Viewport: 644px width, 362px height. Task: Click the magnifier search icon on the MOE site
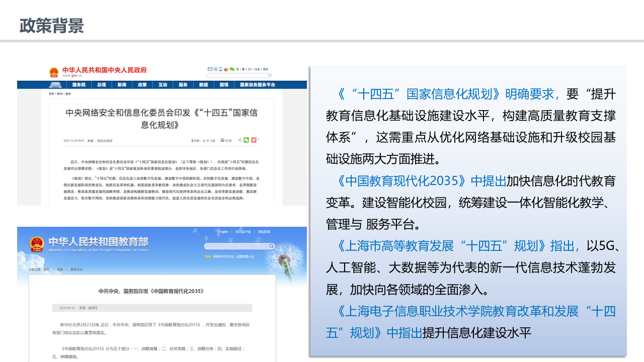(x=271, y=246)
